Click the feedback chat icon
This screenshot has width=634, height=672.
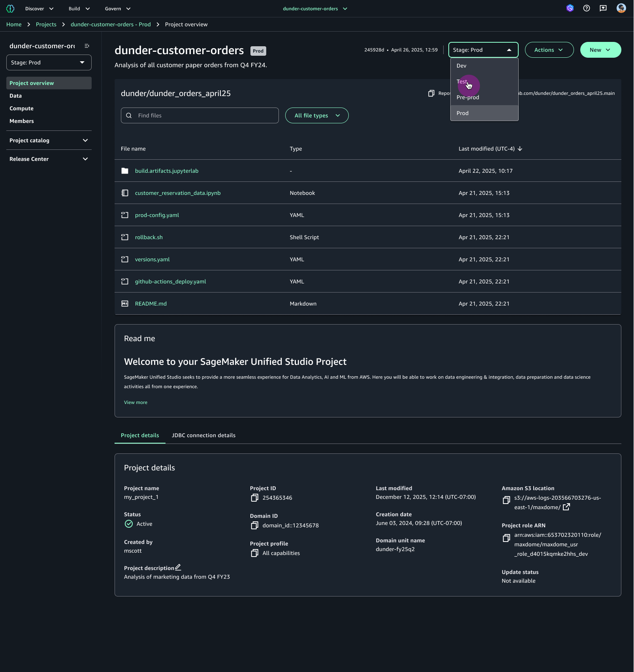click(x=604, y=8)
